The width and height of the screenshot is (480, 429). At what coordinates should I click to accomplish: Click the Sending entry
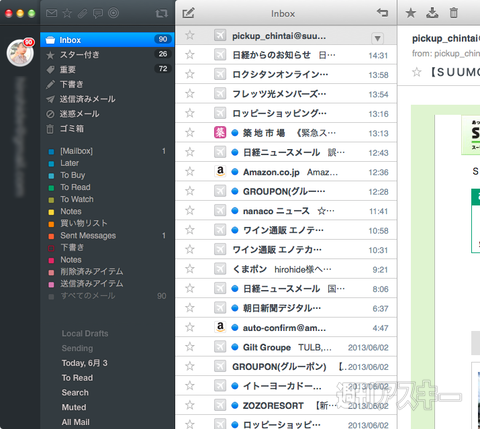77,348
